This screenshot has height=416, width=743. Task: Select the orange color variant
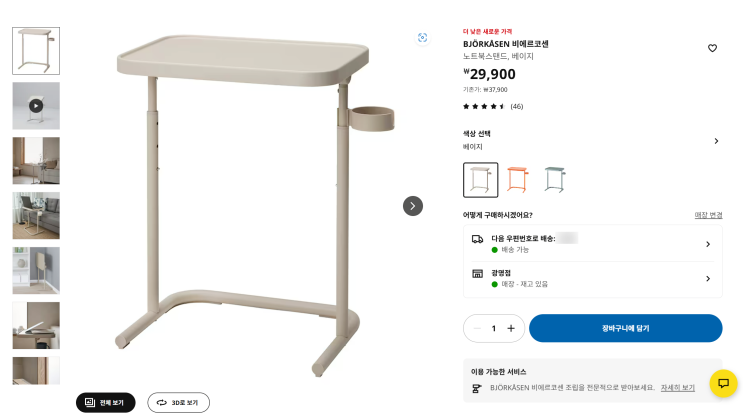[517, 180]
